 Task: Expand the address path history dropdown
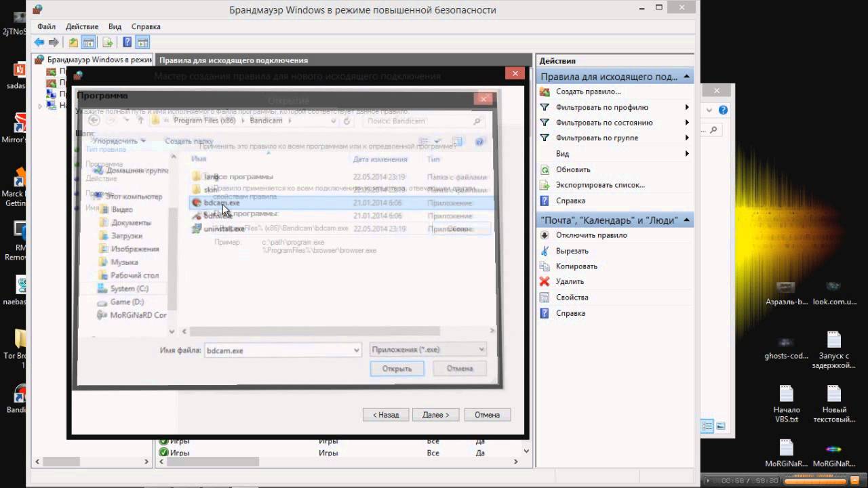(x=333, y=121)
